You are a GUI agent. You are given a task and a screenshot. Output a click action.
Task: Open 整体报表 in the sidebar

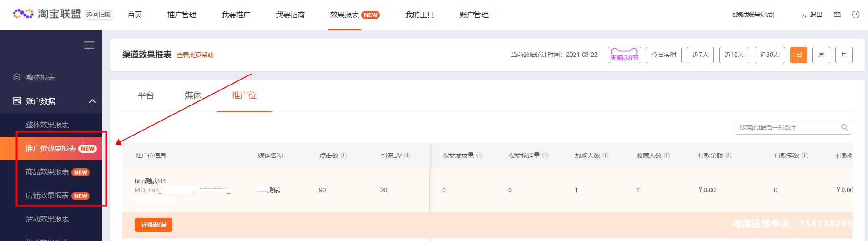[40, 77]
